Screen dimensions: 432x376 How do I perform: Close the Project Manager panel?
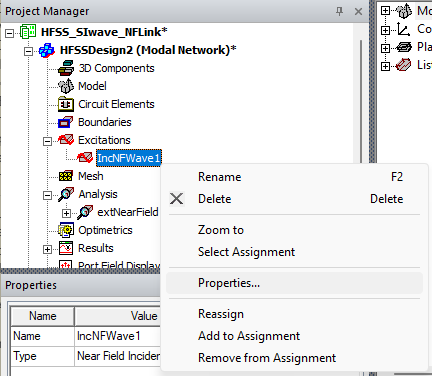pyautogui.click(x=358, y=12)
